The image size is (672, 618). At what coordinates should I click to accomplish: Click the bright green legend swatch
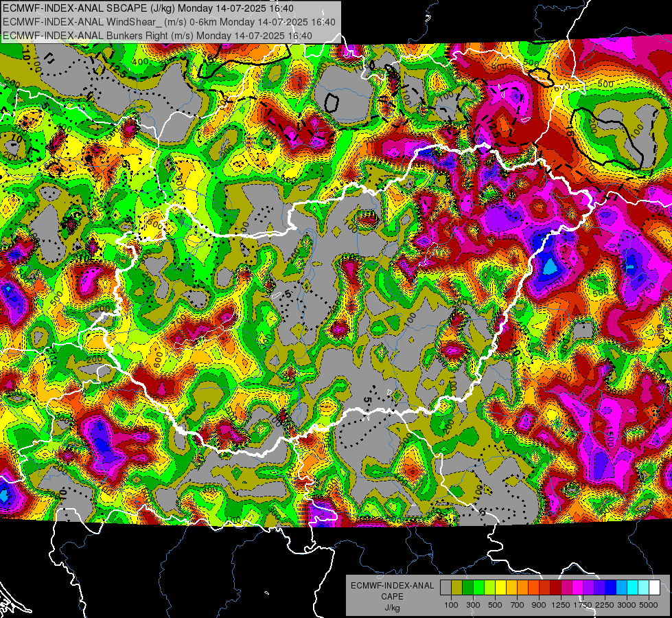click(478, 588)
